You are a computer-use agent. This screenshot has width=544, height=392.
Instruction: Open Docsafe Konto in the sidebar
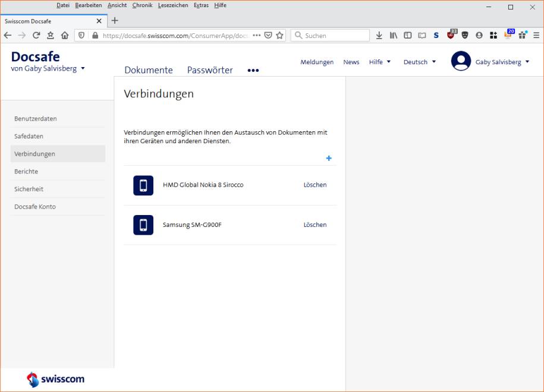tap(58, 207)
